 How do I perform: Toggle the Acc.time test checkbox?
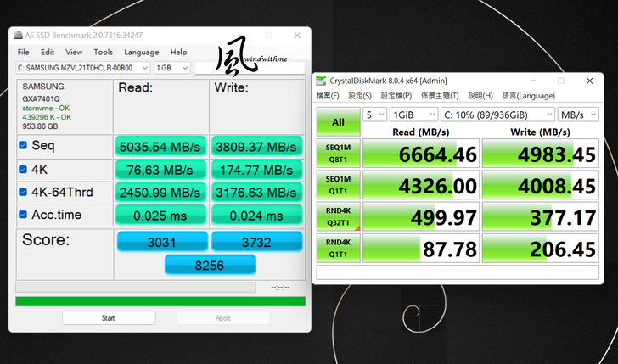click(23, 215)
